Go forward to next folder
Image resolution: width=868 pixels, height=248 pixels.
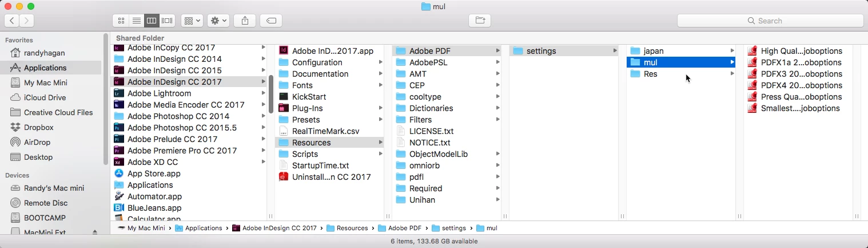[26, 21]
